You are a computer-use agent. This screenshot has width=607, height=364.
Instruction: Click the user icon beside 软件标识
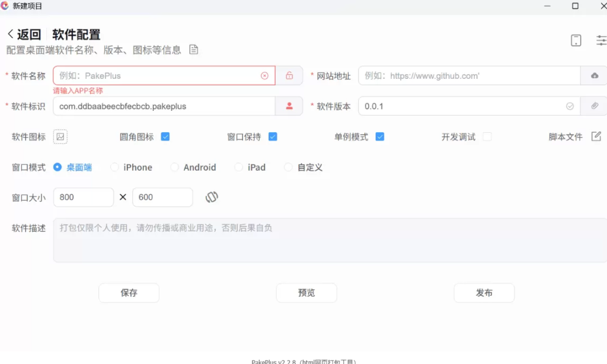[x=289, y=106]
